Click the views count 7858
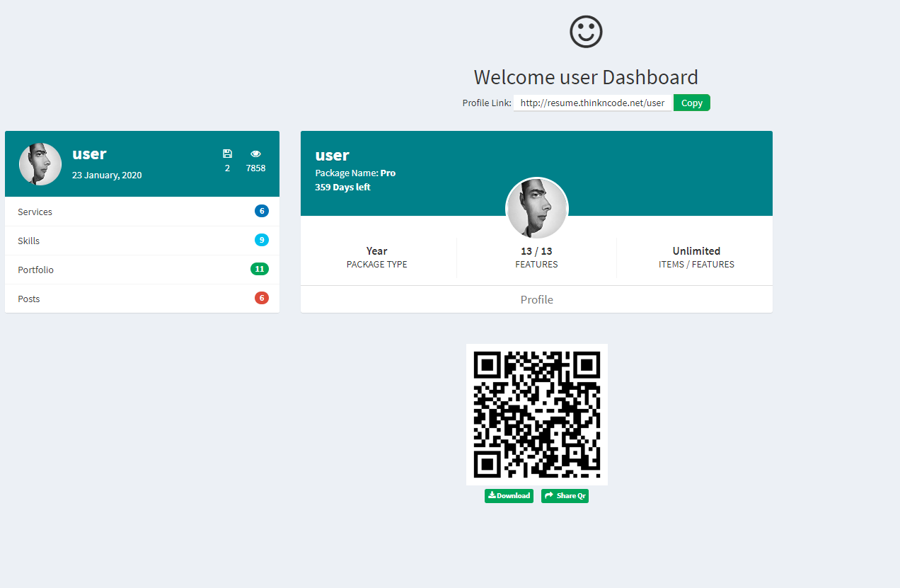 point(255,168)
